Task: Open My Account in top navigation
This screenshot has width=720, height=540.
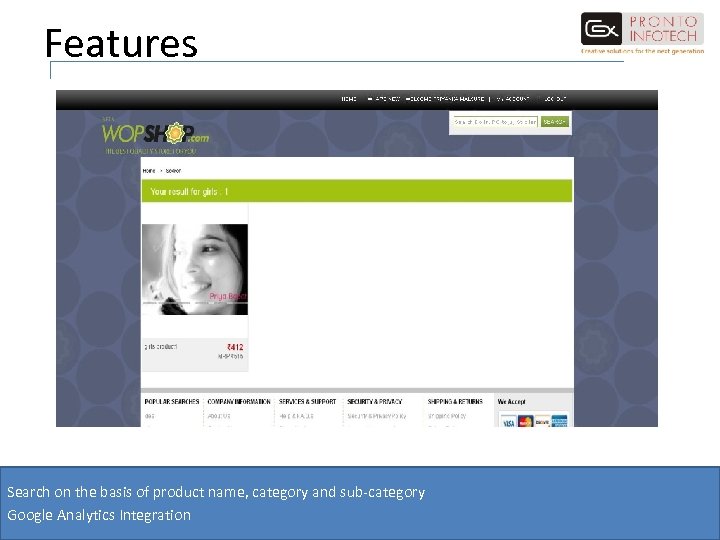Action: click(x=513, y=99)
